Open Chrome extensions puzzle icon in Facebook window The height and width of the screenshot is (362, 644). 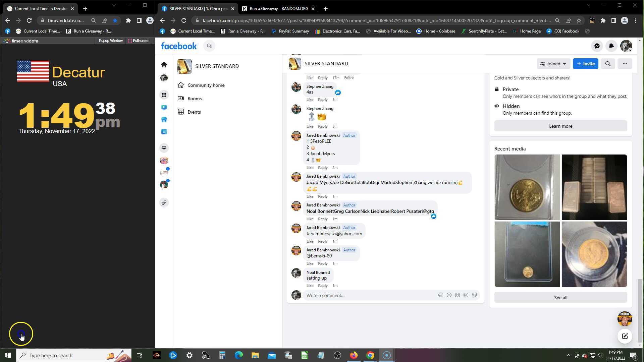tap(603, 20)
